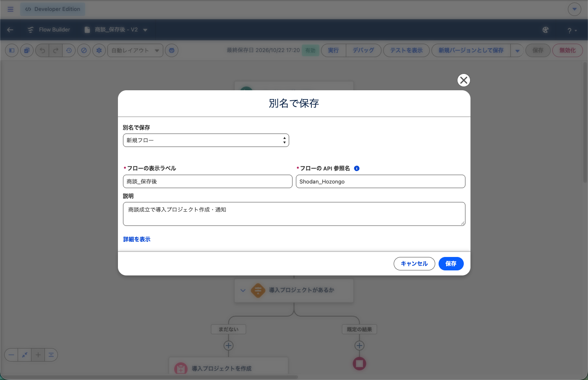The width and height of the screenshot is (588, 380).
Task: Click the orange decision element icon
Action: tap(258, 290)
